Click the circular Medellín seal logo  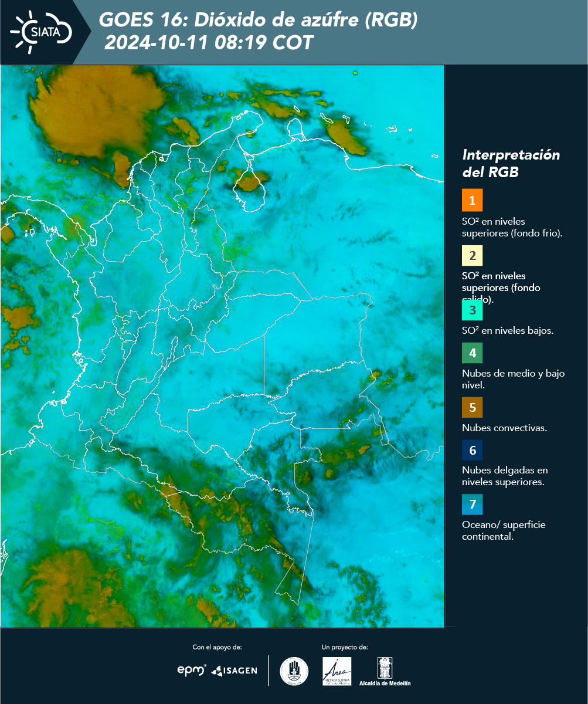tap(294, 671)
